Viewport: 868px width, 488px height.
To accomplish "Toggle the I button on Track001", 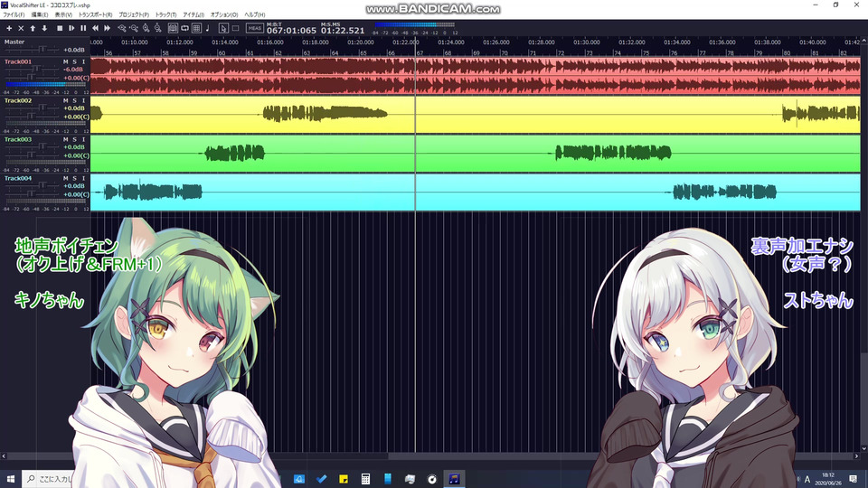I will click(x=83, y=62).
